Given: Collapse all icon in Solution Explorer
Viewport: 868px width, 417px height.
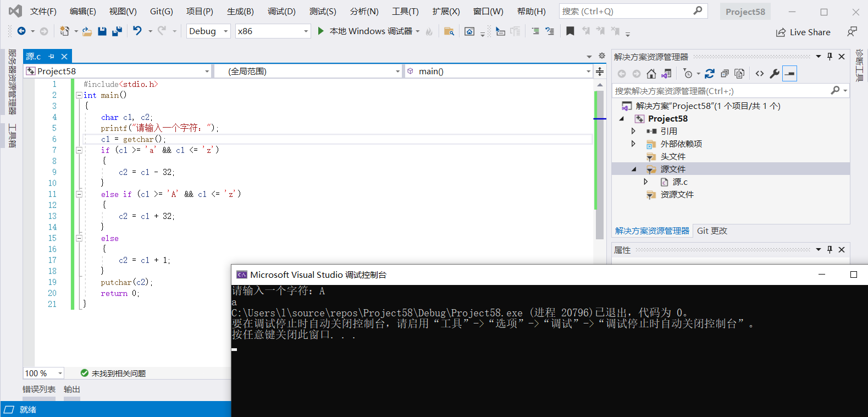Looking at the screenshot, I should tap(725, 73).
